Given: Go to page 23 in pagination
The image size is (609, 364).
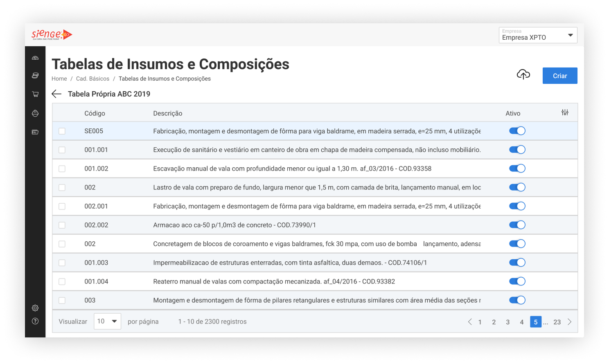Looking at the screenshot, I should [x=557, y=322].
